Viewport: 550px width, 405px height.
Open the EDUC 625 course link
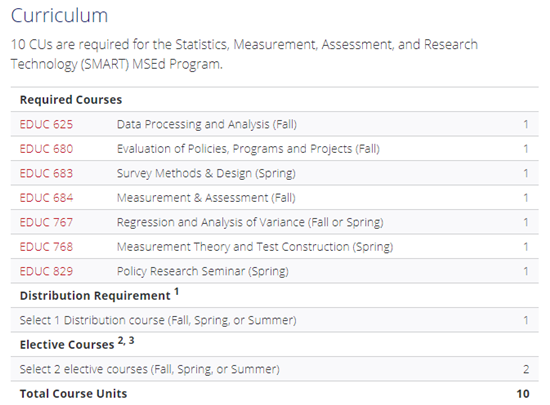(x=46, y=124)
